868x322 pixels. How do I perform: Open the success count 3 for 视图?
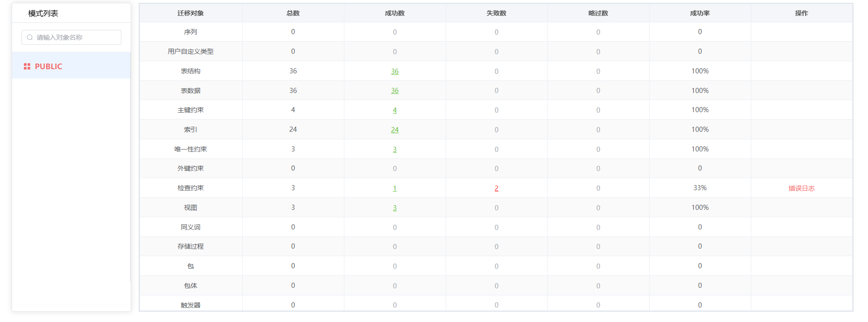pos(395,208)
